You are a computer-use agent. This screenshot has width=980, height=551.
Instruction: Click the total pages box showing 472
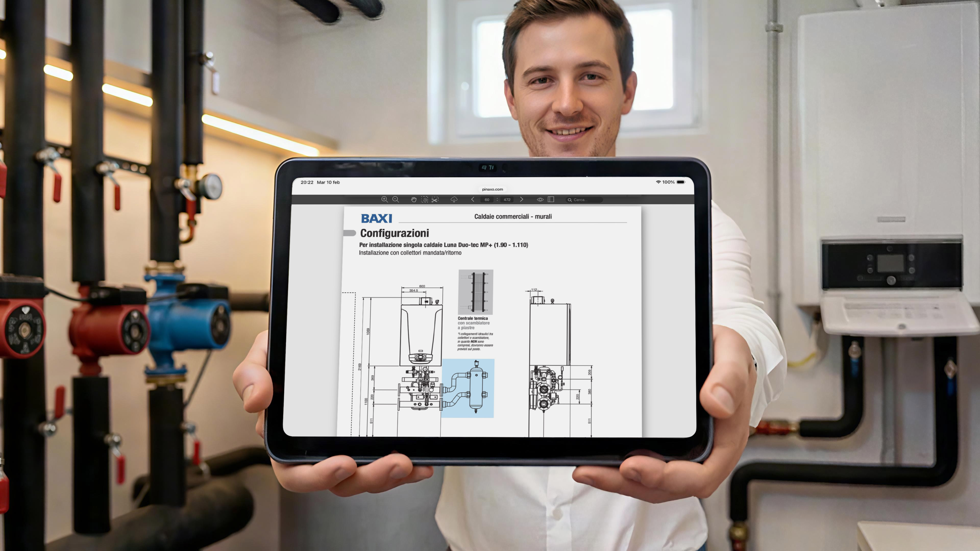pos(507,200)
